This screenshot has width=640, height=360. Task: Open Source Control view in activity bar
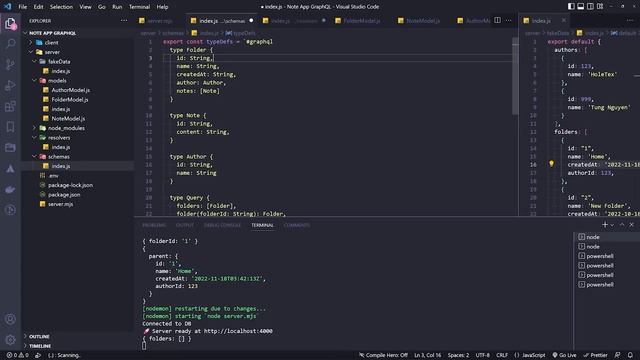tap(10, 64)
